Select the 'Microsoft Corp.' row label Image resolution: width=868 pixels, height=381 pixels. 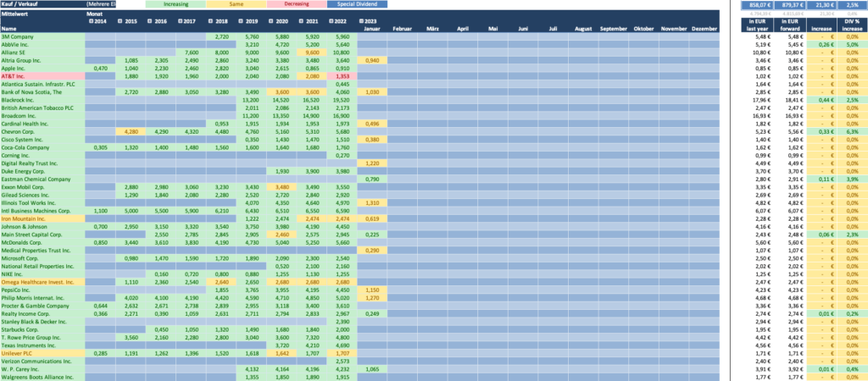42,258
